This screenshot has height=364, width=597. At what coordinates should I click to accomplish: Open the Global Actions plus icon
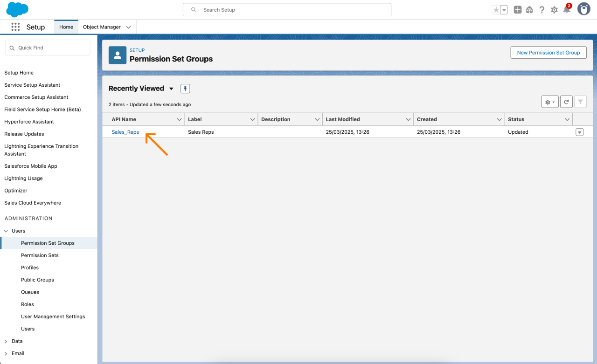click(518, 10)
